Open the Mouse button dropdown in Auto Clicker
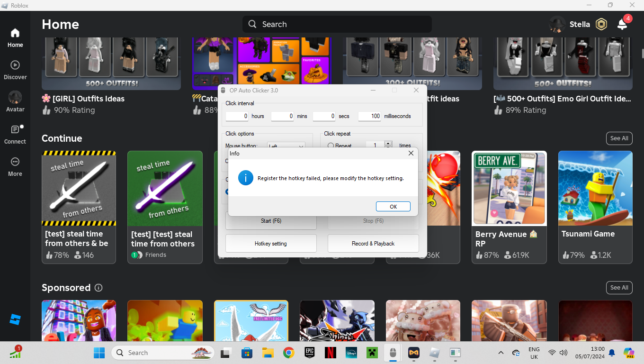 (286, 146)
